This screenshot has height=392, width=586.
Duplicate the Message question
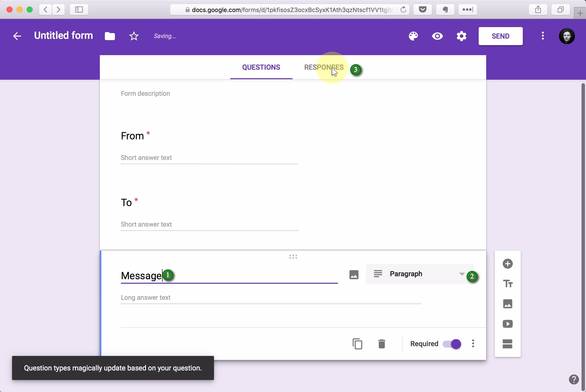pos(357,344)
